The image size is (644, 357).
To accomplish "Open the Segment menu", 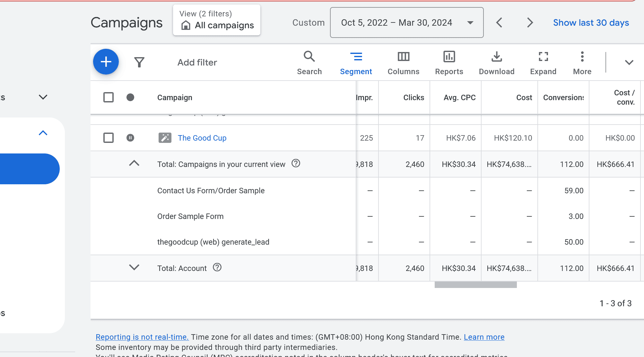I will pos(356,63).
